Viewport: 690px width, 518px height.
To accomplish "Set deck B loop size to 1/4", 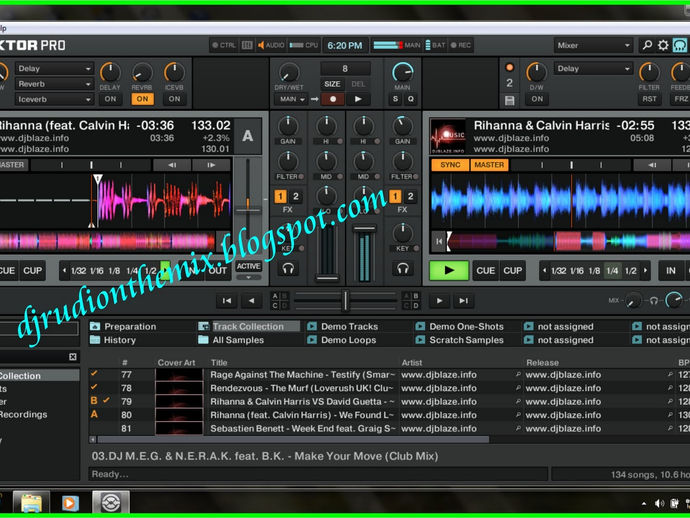I will [612, 270].
